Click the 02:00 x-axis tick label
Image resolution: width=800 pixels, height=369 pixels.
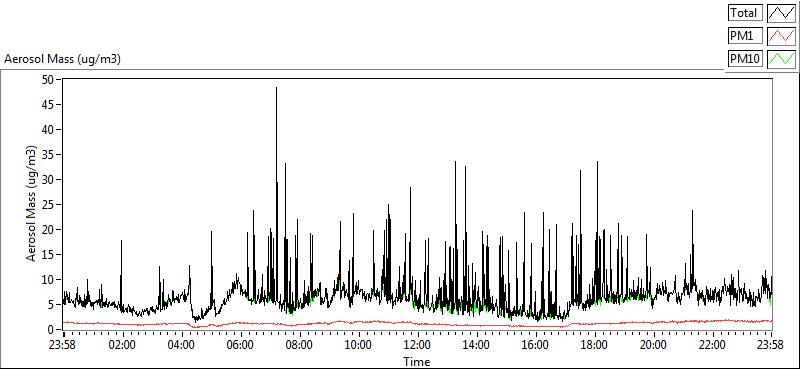[123, 345]
